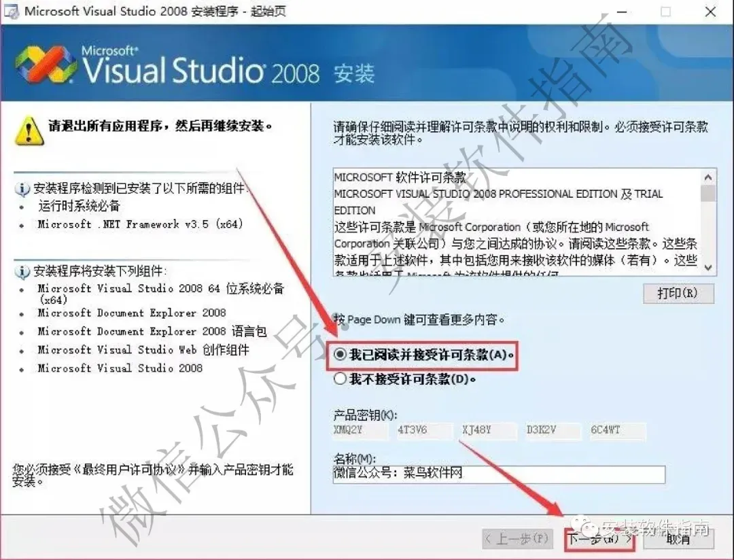This screenshot has width=734, height=560.
Task: Click the Visual Studio logo icon
Action: point(46,65)
